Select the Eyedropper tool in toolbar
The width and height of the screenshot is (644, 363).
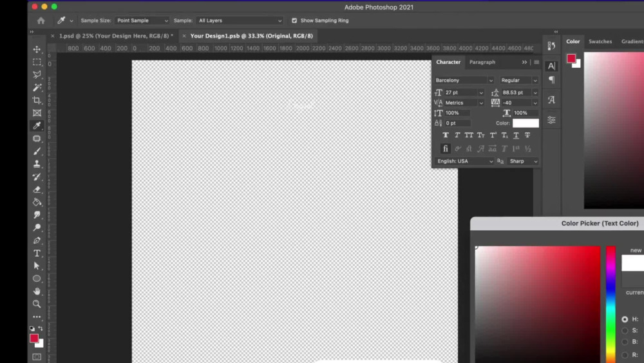pos(37,126)
